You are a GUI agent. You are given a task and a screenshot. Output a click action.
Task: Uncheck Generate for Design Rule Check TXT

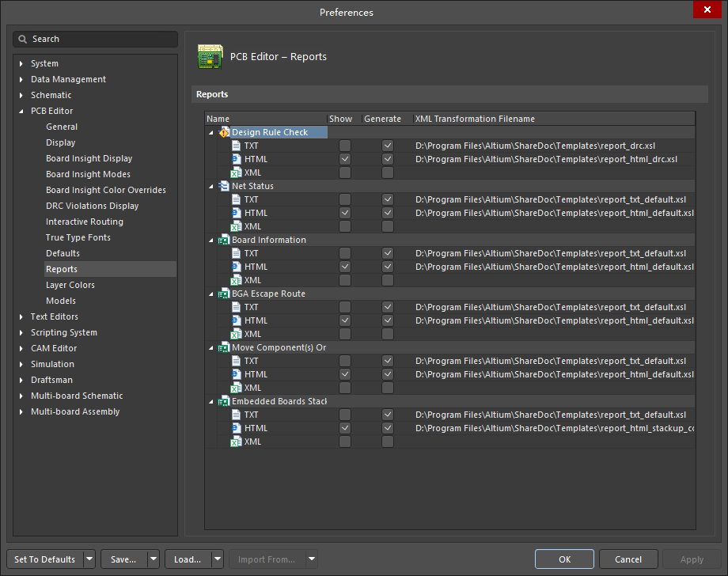pos(388,146)
